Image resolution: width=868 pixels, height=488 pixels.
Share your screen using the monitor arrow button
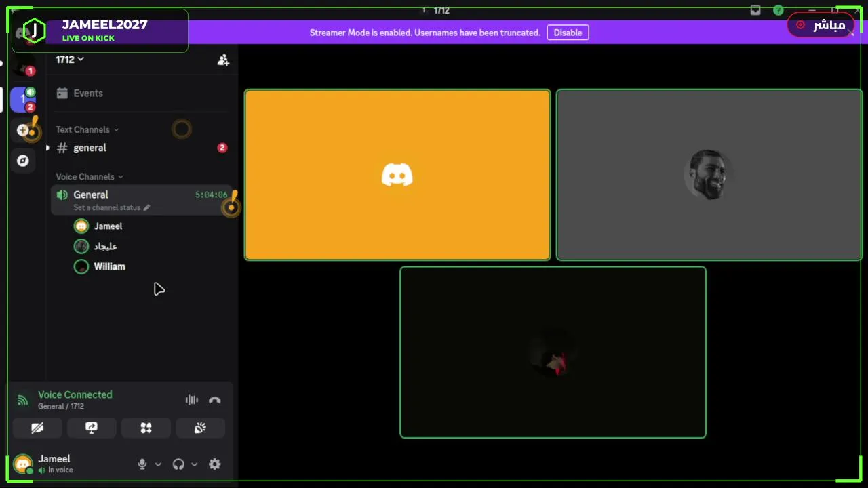(92, 428)
